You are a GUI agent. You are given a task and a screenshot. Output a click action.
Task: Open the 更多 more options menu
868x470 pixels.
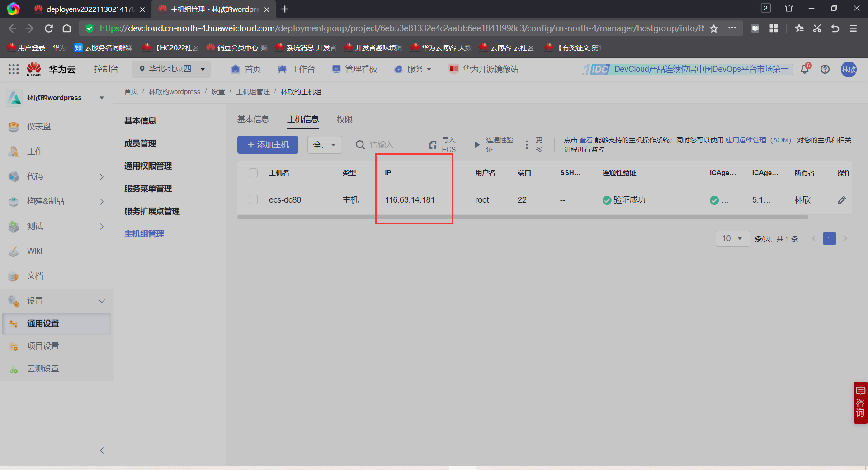533,145
